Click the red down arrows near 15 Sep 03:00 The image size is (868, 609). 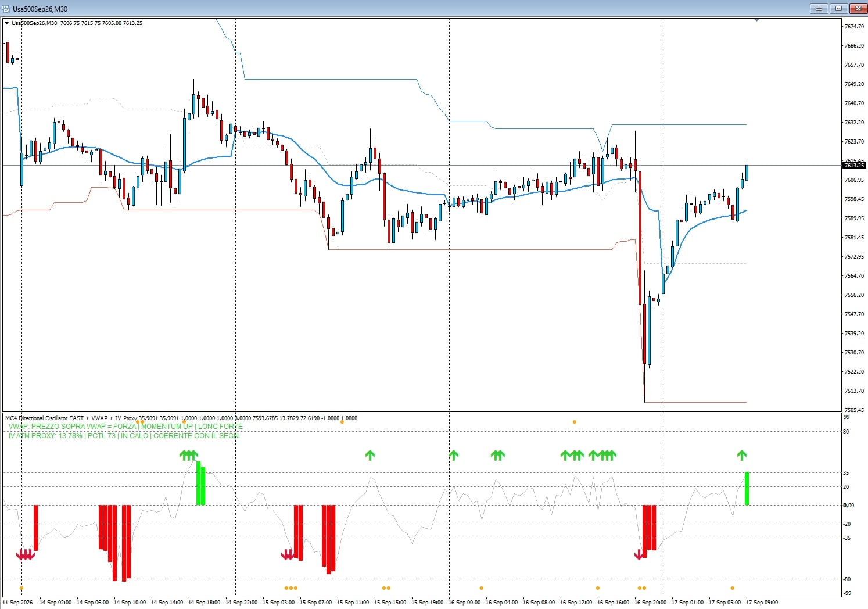click(x=288, y=555)
